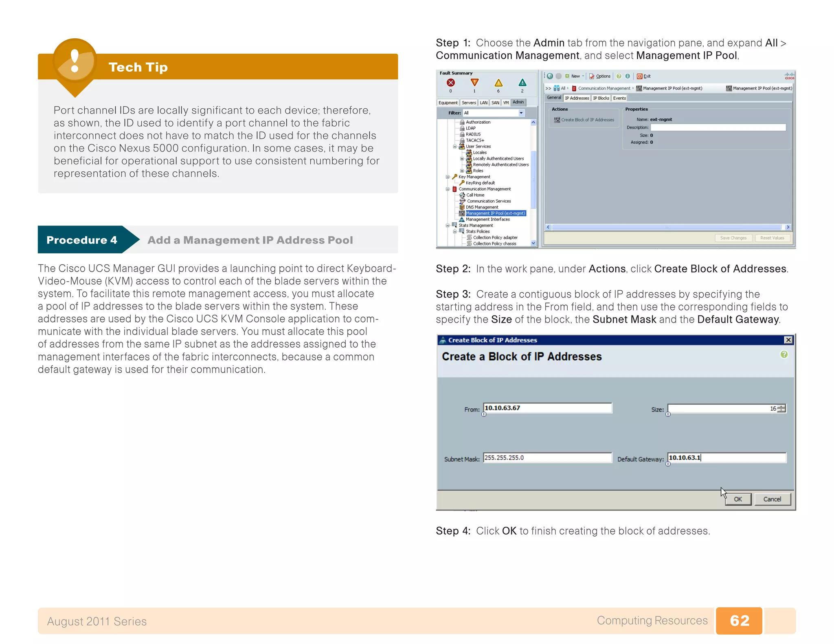Screen dimensions: 834x644
Task: Click the major faults orange triangle icon
Action: click(x=474, y=82)
